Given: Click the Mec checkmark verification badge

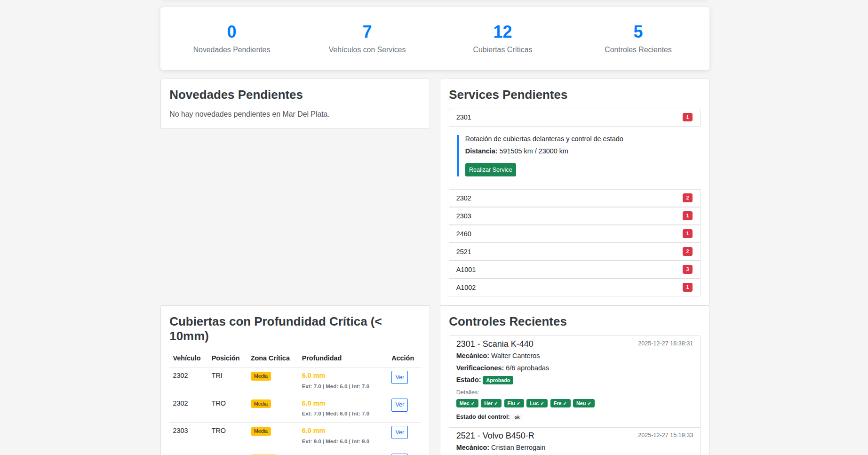Looking at the screenshot, I should click(467, 403).
